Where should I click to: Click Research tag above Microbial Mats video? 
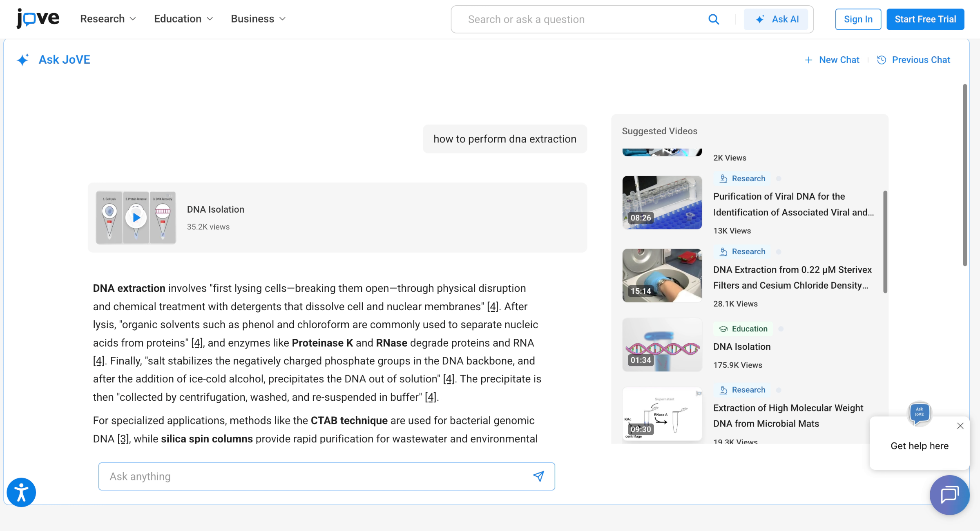742,390
